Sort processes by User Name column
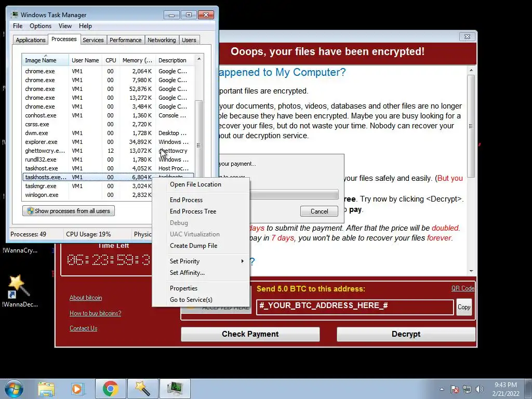The image size is (532, 399). [85, 60]
